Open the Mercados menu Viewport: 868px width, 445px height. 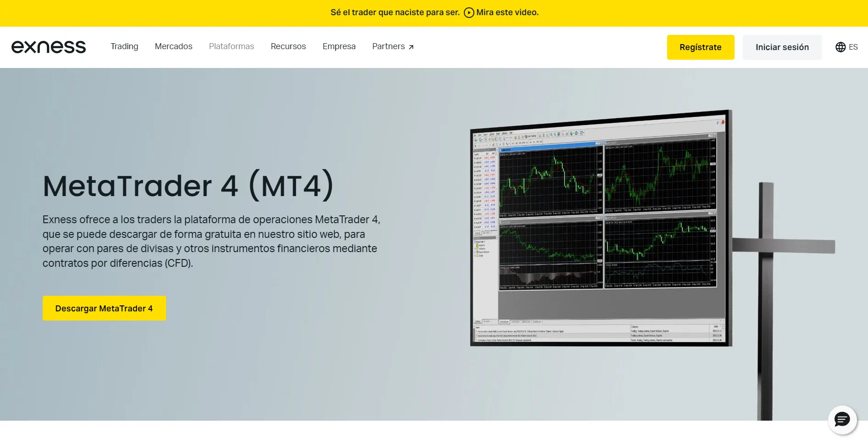pyautogui.click(x=173, y=46)
